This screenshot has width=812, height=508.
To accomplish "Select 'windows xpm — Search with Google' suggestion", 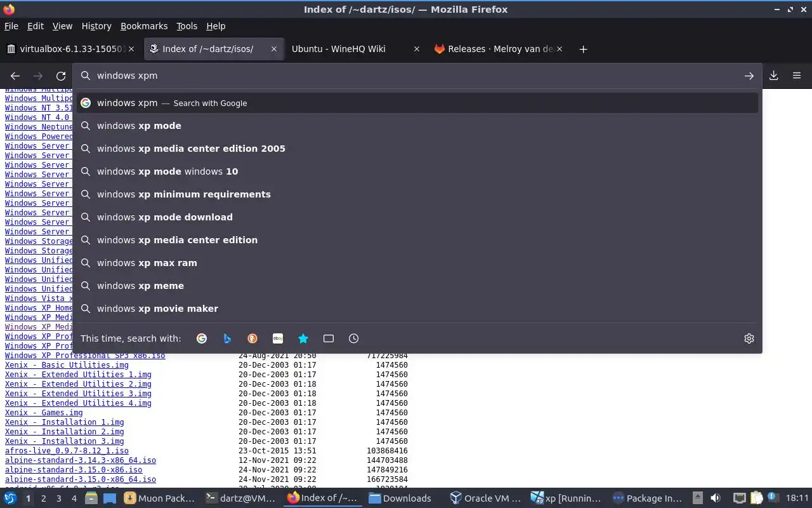I will click(417, 103).
